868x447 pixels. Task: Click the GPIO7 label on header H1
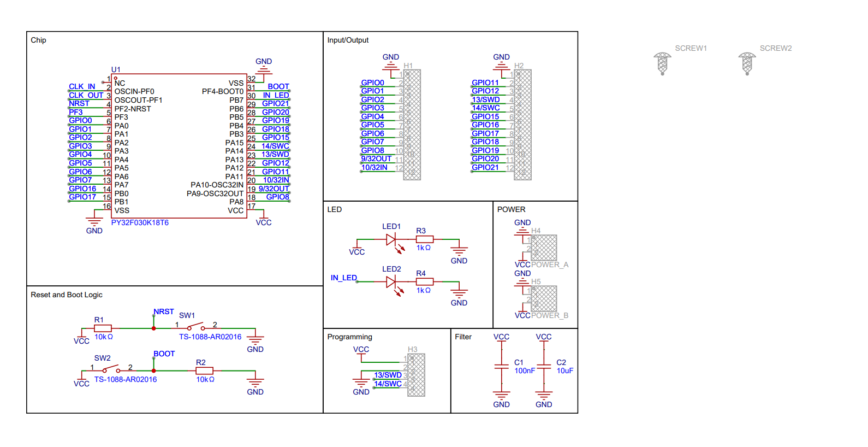tap(372, 142)
